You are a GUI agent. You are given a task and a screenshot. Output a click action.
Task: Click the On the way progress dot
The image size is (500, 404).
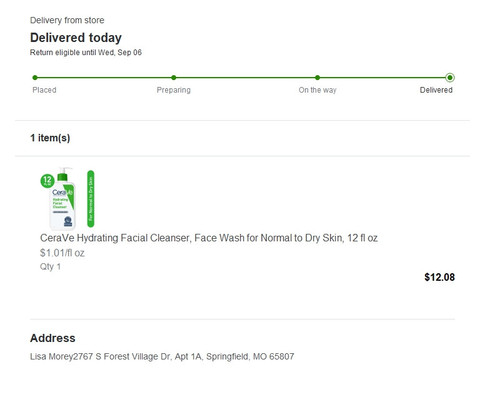[317, 78]
